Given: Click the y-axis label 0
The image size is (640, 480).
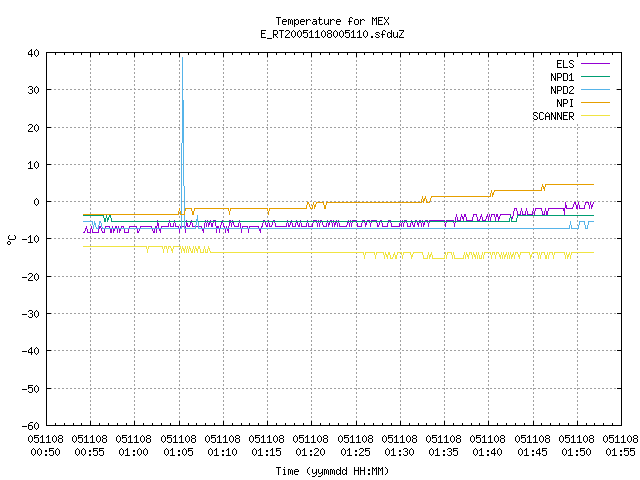Looking at the screenshot, I should (37, 202).
